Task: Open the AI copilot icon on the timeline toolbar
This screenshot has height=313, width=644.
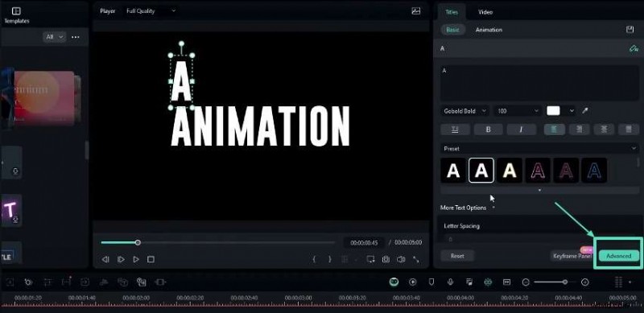Action: [x=394, y=282]
